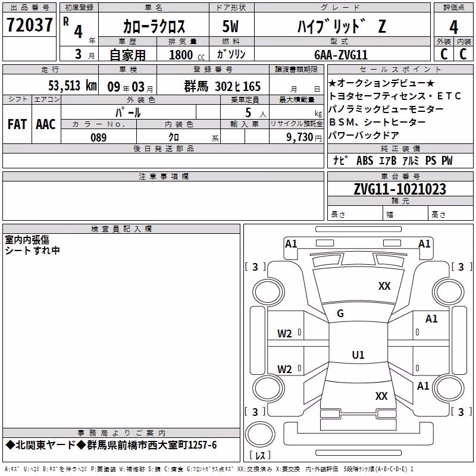The height and width of the screenshot is (476, 476).
Task: Click the seating capacity 5 人
Action: click(x=256, y=112)
